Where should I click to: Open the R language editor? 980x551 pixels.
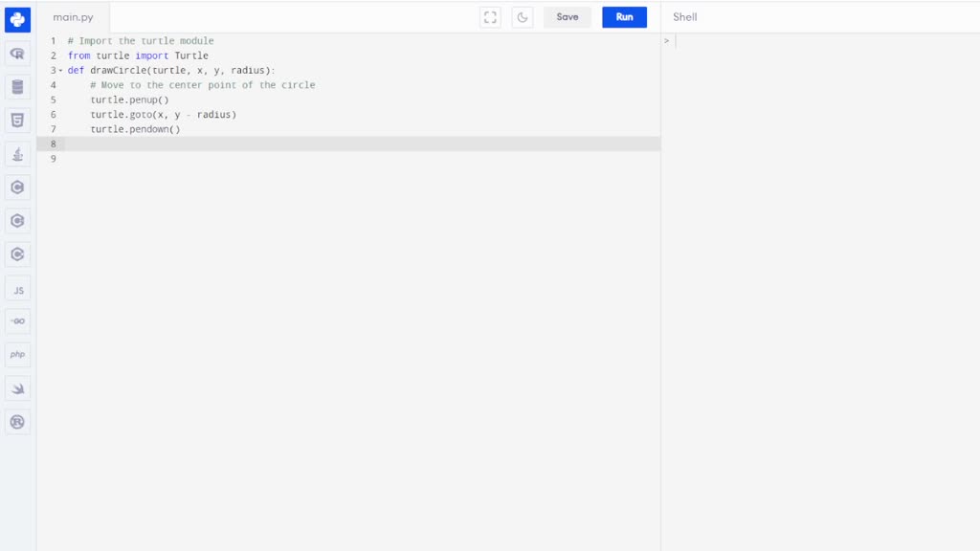coord(17,54)
